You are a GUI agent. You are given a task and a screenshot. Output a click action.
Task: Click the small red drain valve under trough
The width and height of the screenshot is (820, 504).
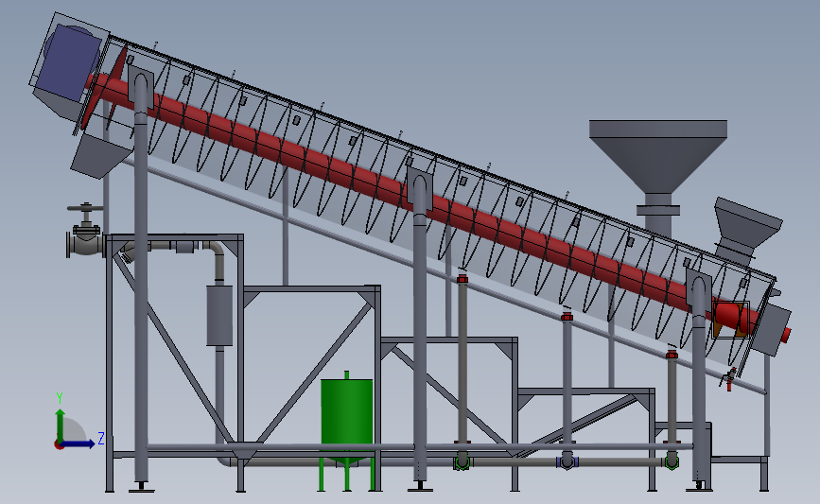(x=728, y=379)
